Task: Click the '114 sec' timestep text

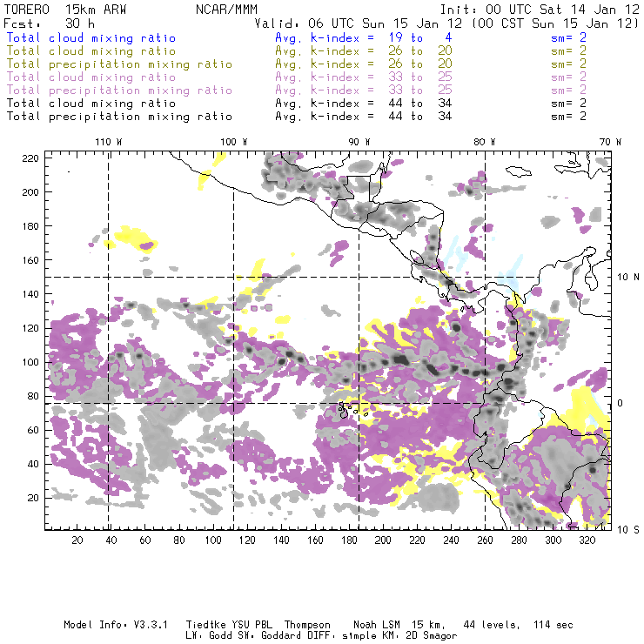Action: 553,625
